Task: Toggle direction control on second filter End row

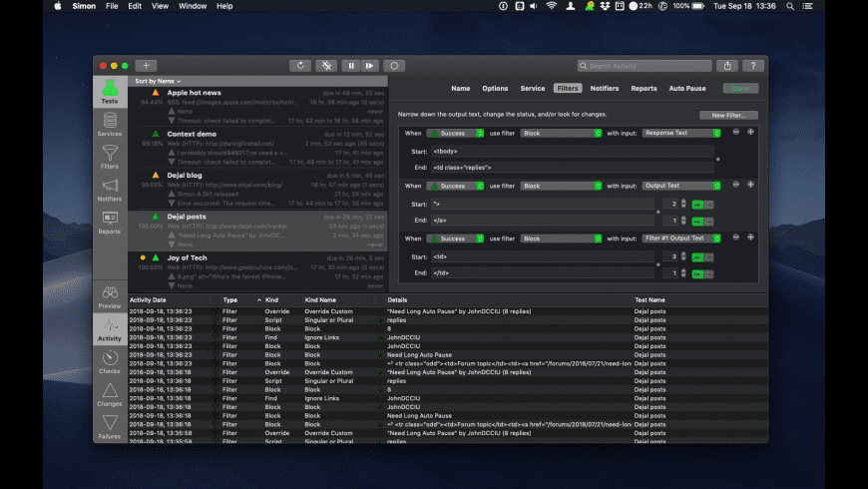Action: [x=702, y=221]
